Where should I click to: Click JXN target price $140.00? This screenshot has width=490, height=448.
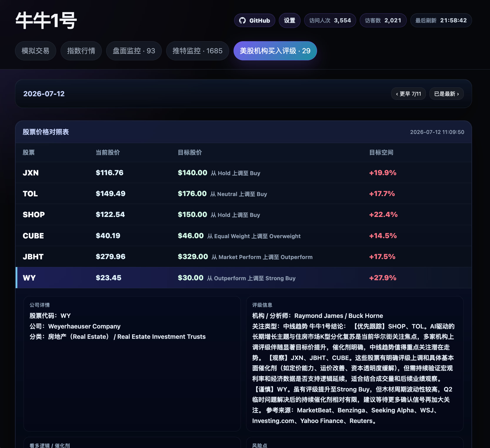tap(192, 173)
